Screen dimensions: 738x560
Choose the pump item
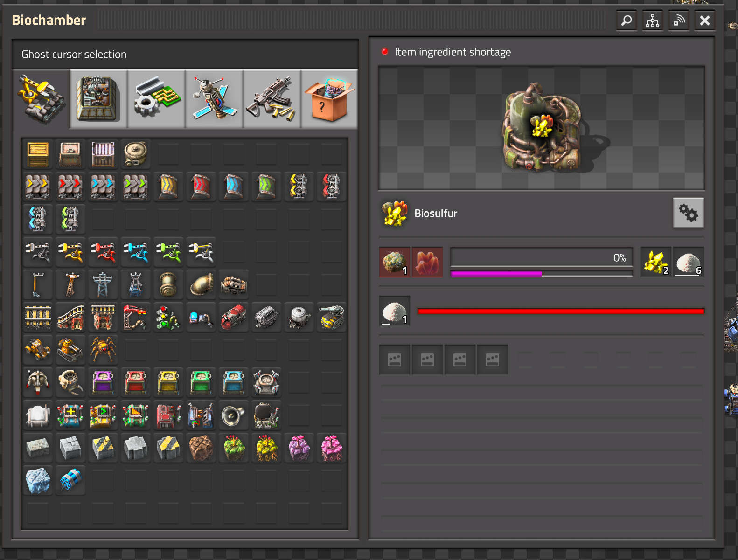pyautogui.click(x=234, y=285)
